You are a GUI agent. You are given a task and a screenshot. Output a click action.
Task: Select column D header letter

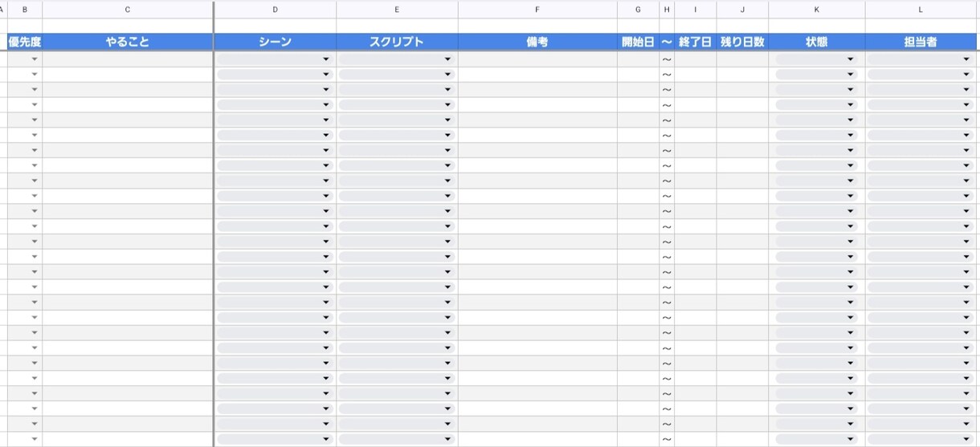276,10
